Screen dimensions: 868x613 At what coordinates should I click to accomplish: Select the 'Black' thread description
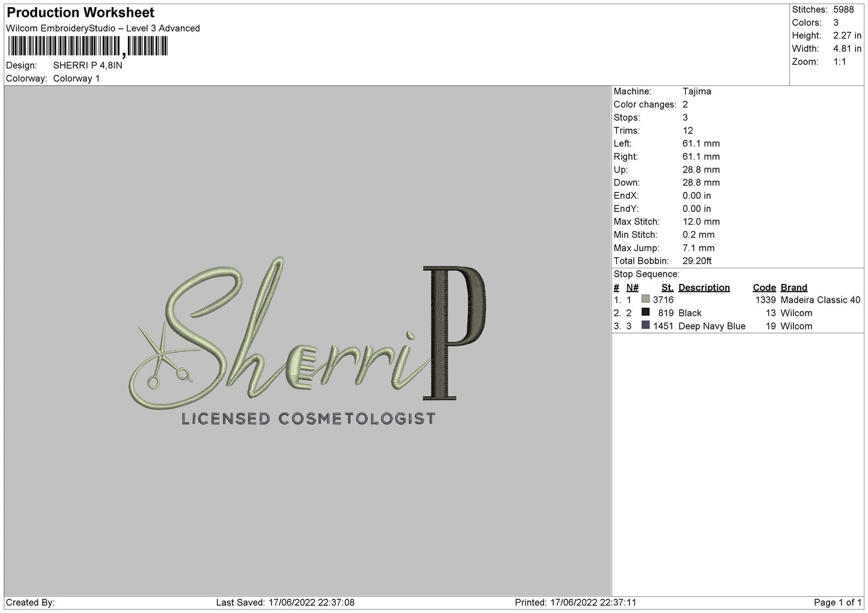(x=690, y=313)
